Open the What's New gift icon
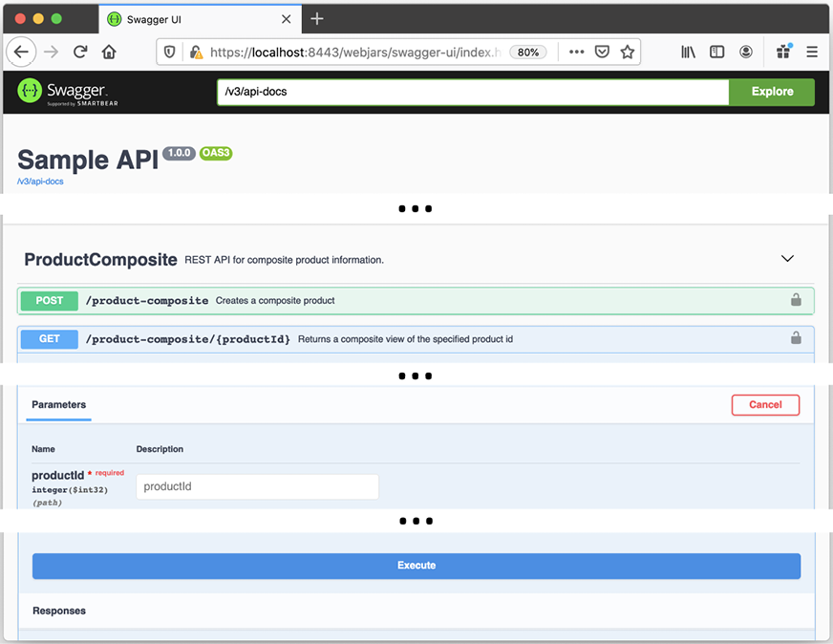Image resolution: width=833 pixels, height=644 pixels. (x=783, y=52)
